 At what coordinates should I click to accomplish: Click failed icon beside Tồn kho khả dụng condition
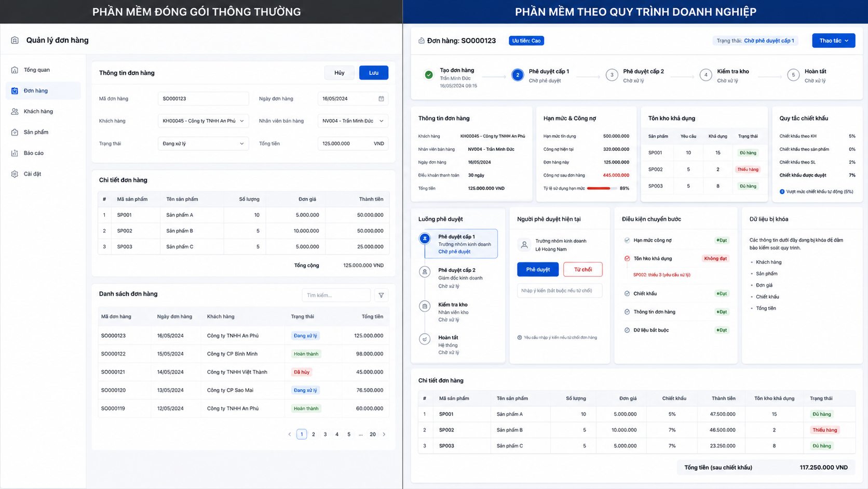pos(627,258)
